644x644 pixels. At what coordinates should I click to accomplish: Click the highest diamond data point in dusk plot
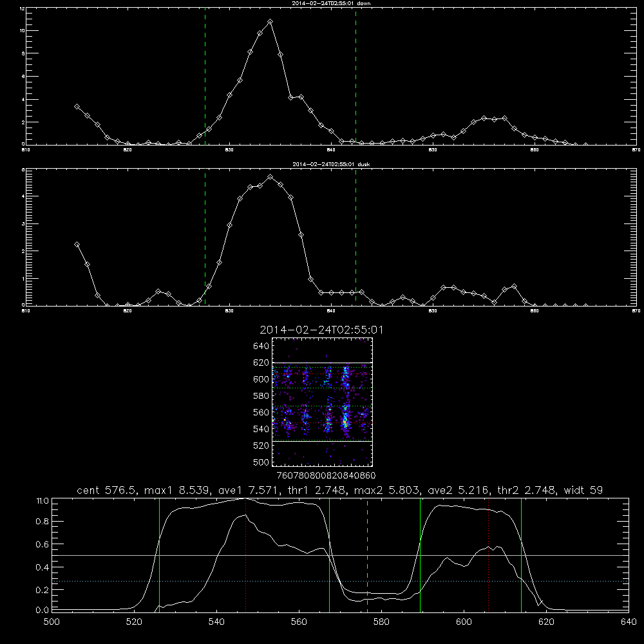tap(270, 176)
